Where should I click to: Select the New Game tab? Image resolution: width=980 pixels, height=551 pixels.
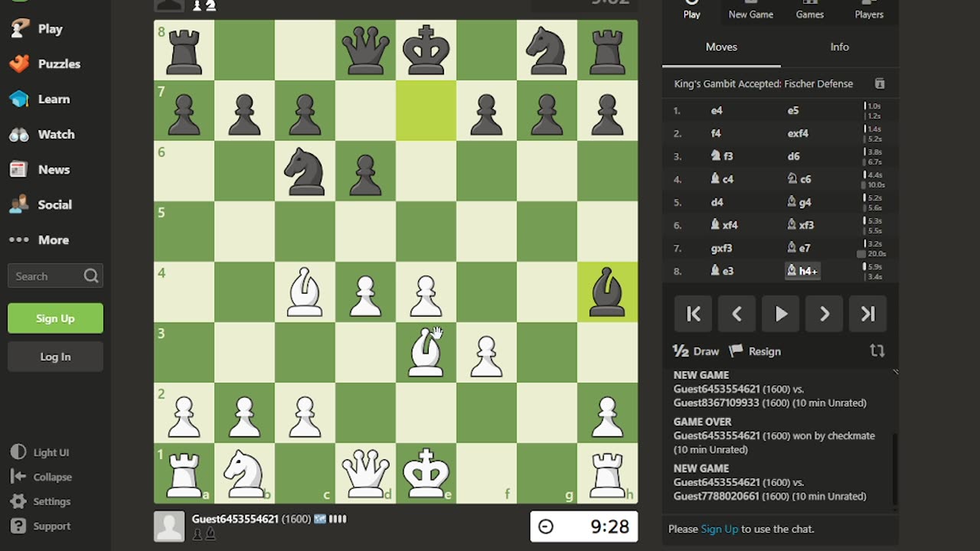click(x=751, y=10)
